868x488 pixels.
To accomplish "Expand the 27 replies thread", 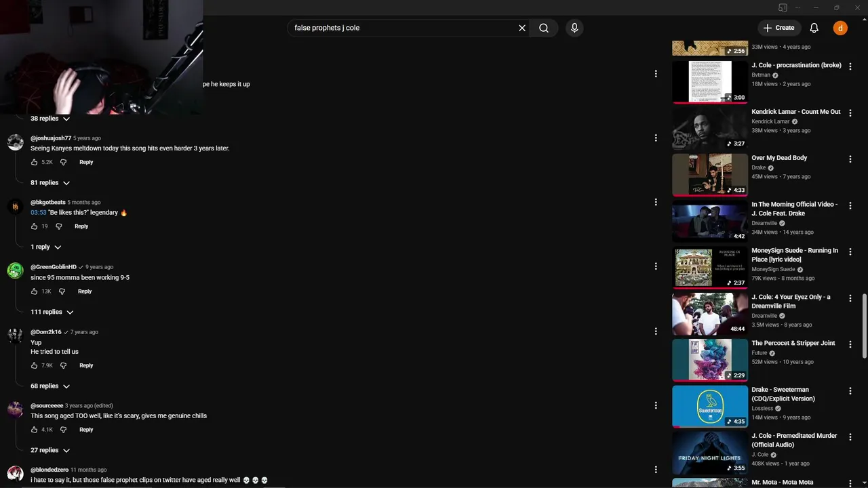I will [x=50, y=450].
